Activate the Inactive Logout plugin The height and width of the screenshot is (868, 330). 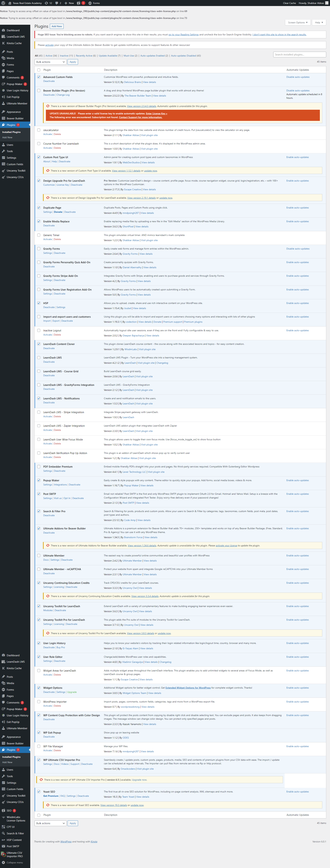(48, 335)
